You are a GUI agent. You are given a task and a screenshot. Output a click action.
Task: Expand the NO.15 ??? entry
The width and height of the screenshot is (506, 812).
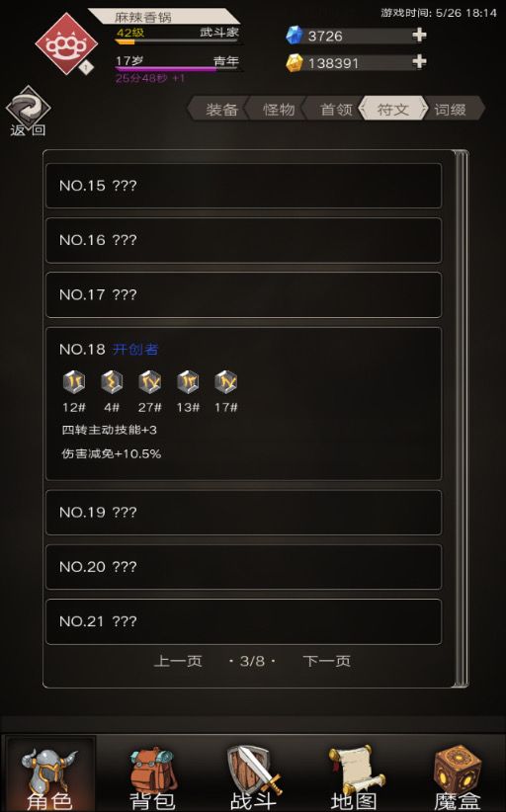(243, 186)
